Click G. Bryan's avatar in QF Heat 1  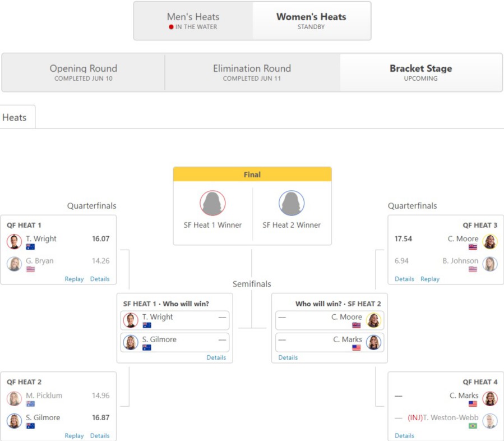[x=14, y=264]
